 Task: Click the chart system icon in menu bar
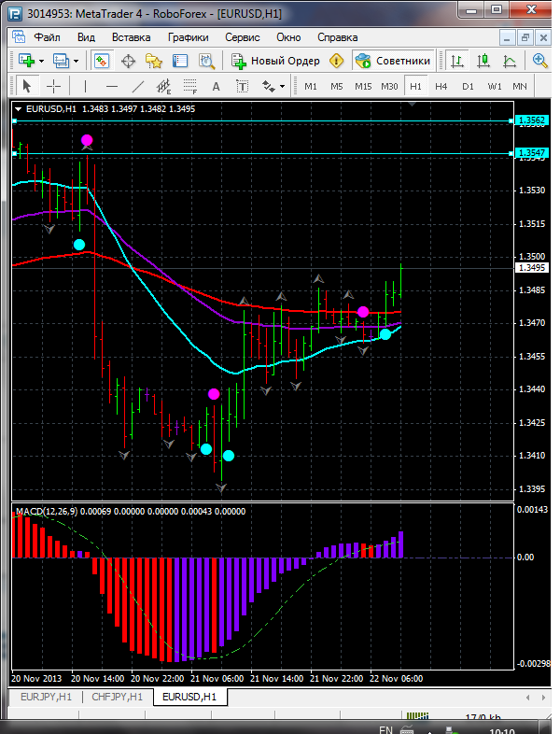[x=19, y=37]
